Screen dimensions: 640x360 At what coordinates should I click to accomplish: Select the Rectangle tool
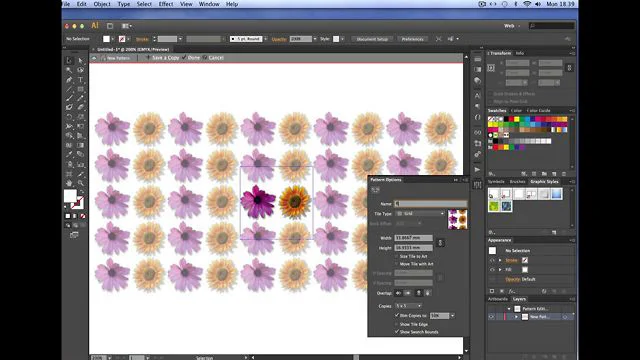(80, 89)
